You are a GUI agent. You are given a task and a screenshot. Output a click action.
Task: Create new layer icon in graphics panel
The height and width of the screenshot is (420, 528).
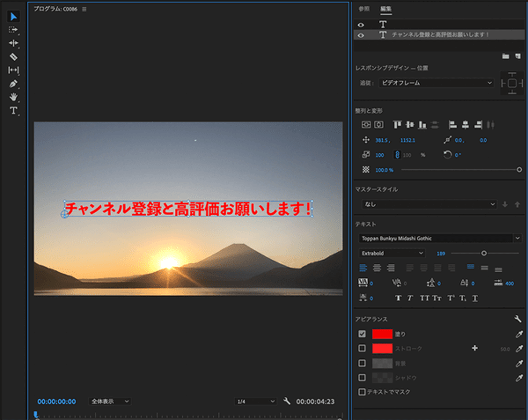518,56
